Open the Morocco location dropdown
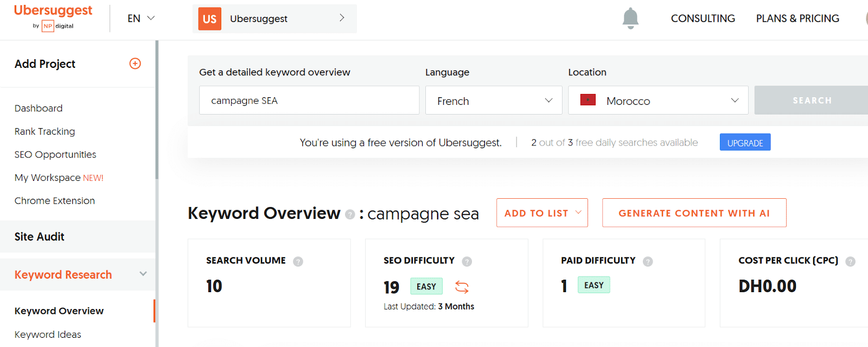868x347 pixels. pyautogui.click(x=658, y=100)
